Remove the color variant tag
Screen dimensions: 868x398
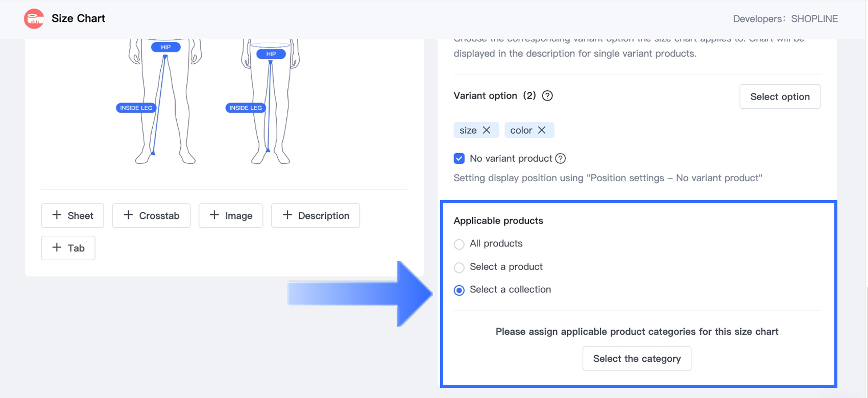click(x=542, y=130)
